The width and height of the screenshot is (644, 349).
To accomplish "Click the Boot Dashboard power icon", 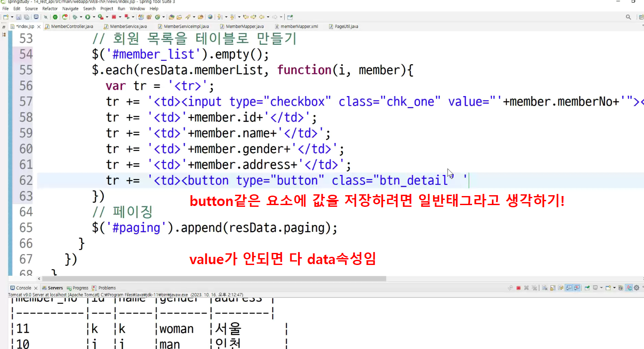I will [55, 17].
